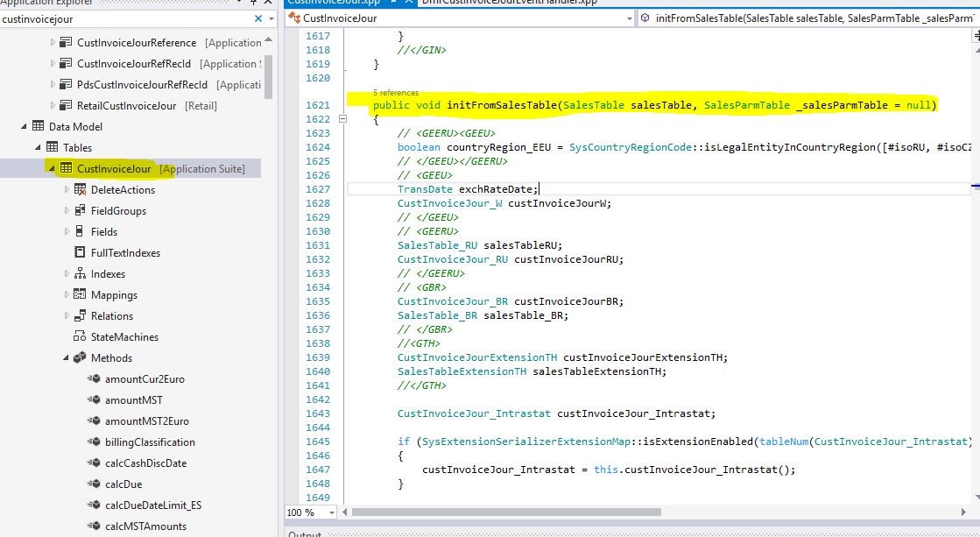This screenshot has width=980, height=537.
Task: Collapse the CustInvoiceJour table node
Action: pyautogui.click(x=52, y=169)
